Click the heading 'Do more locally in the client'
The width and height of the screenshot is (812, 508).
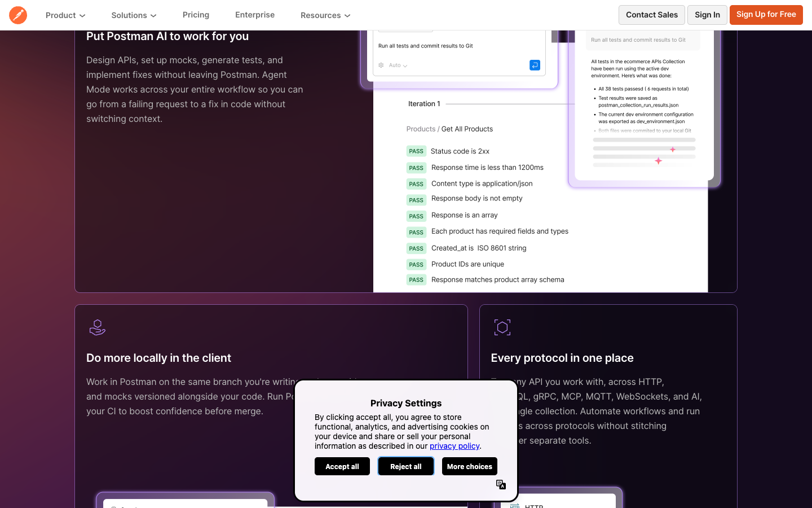pyautogui.click(x=158, y=358)
